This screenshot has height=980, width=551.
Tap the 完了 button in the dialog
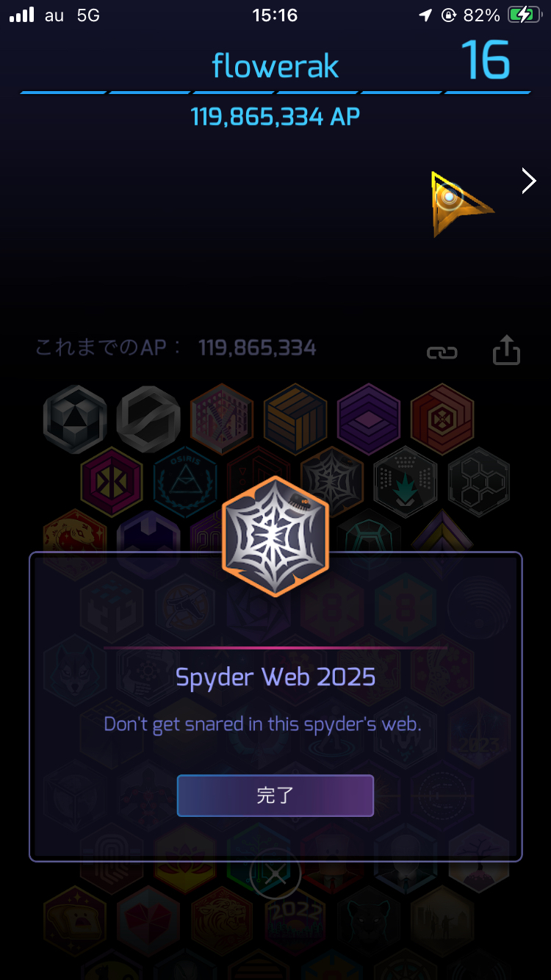click(275, 796)
